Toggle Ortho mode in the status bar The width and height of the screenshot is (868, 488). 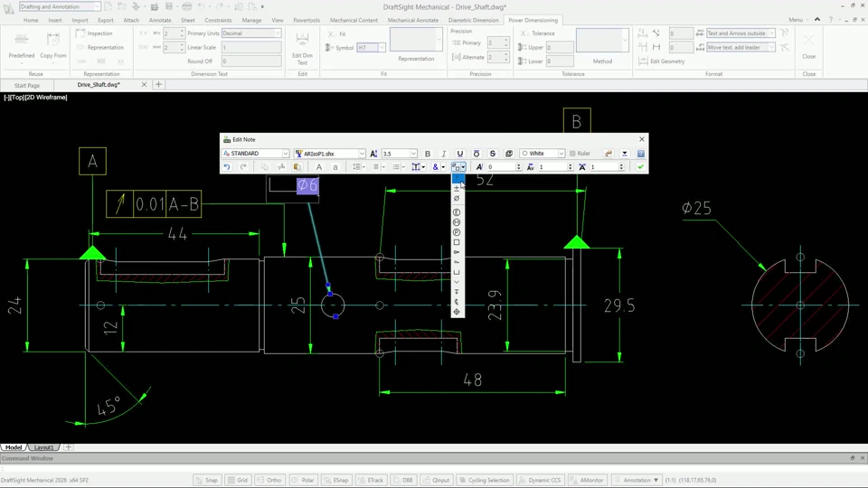pyautogui.click(x=269, y=480)
